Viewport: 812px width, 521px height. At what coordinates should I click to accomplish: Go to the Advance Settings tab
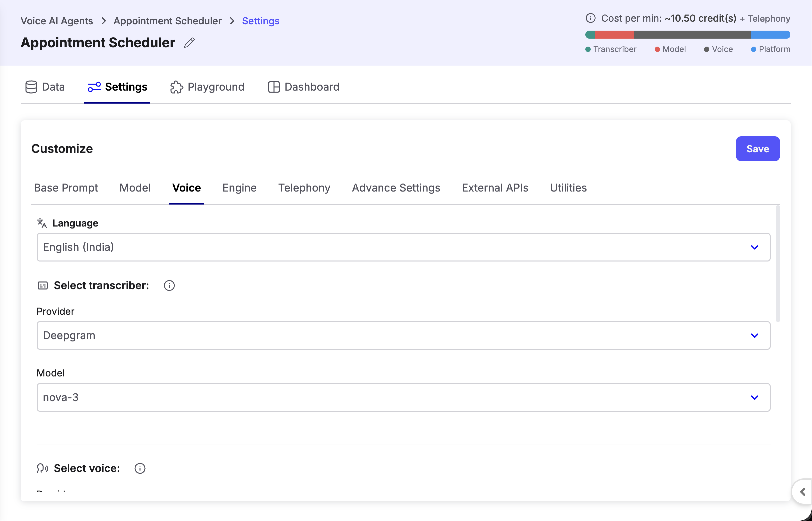396,188
